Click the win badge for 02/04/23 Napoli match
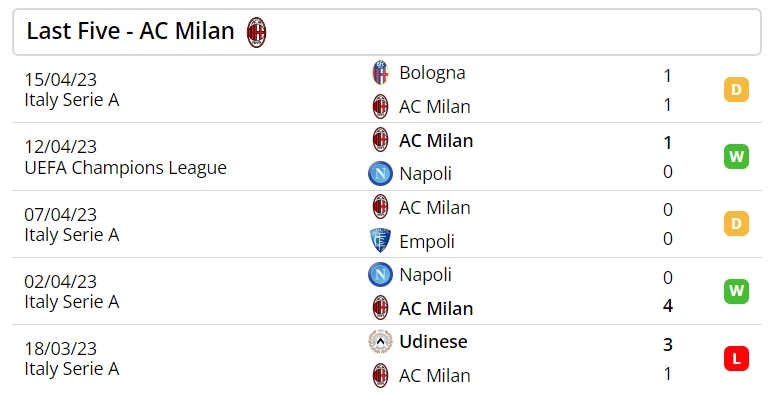770x396 pixels. 736,291
